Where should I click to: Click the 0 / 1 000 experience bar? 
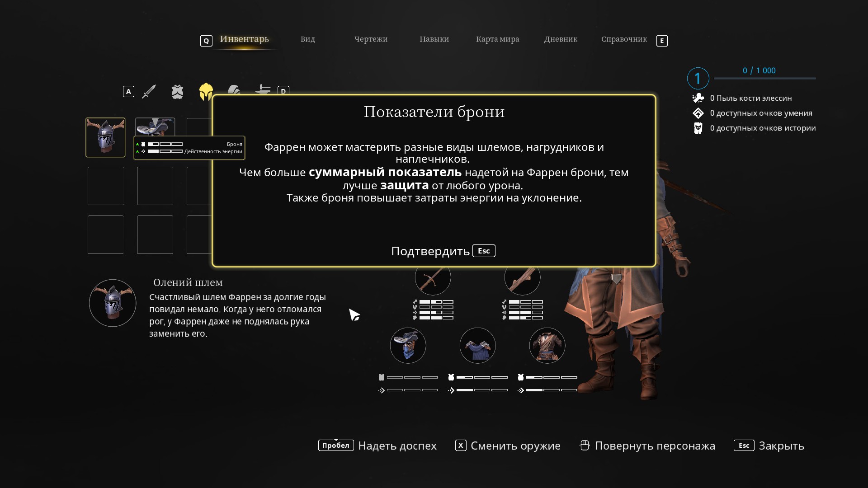click(x=765, y=79)
